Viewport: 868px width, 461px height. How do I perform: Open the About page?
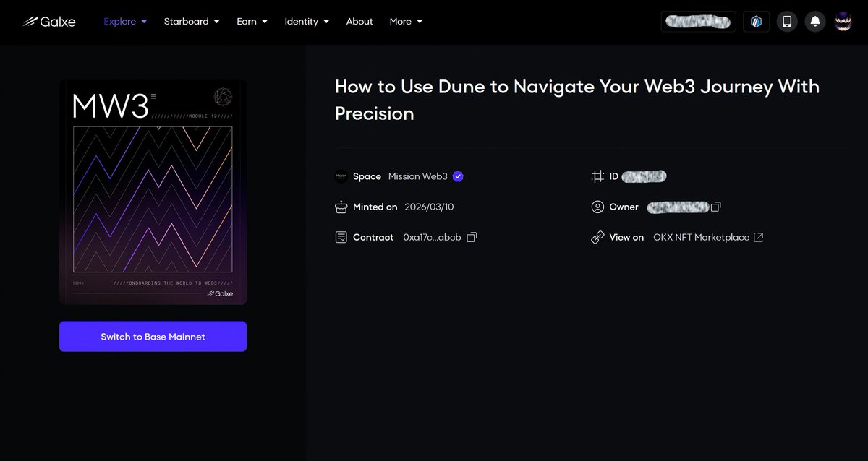click(359, 22)
